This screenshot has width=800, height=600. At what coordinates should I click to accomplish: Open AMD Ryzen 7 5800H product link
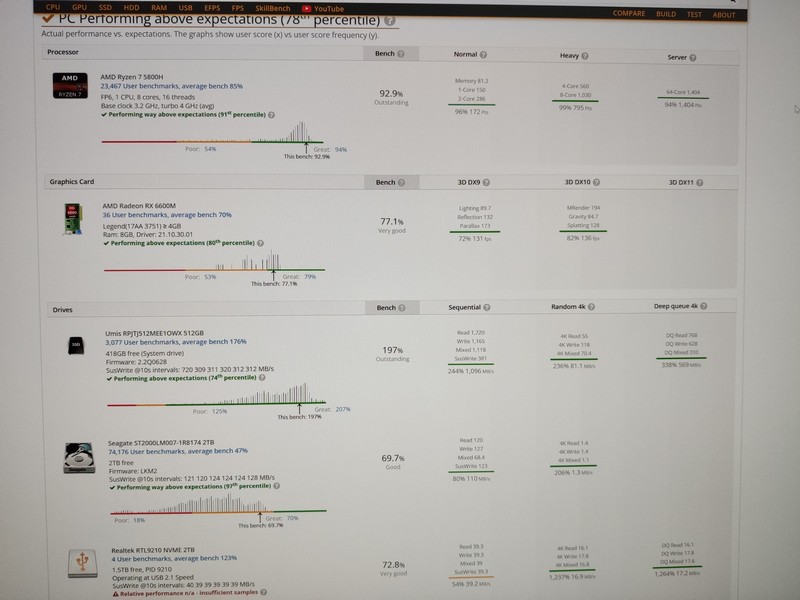point(132,77)
